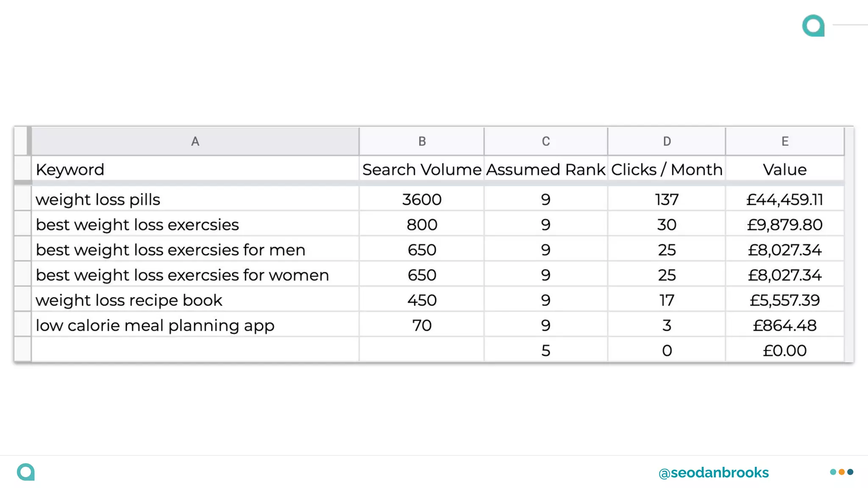Select column B header
868x488 pixels.
pos(422,141)
